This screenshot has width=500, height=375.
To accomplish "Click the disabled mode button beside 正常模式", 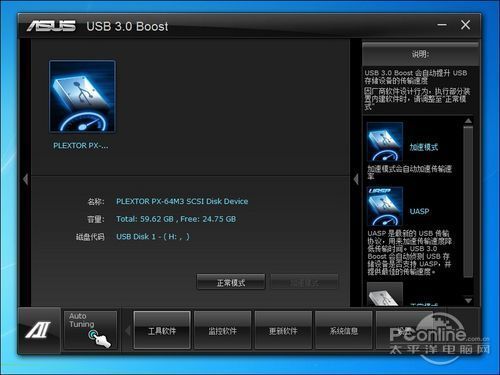I will [x=304, y=283].
